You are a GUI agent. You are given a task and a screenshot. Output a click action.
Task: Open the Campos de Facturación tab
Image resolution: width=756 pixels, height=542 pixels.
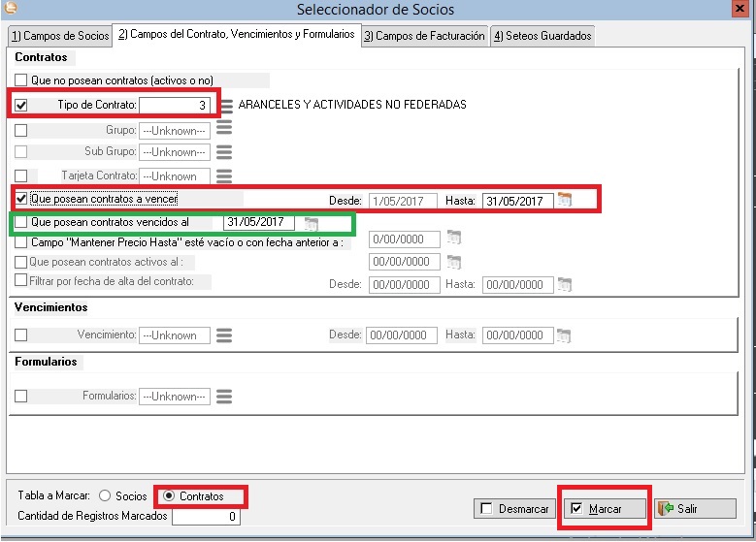[x=424, y=36]
